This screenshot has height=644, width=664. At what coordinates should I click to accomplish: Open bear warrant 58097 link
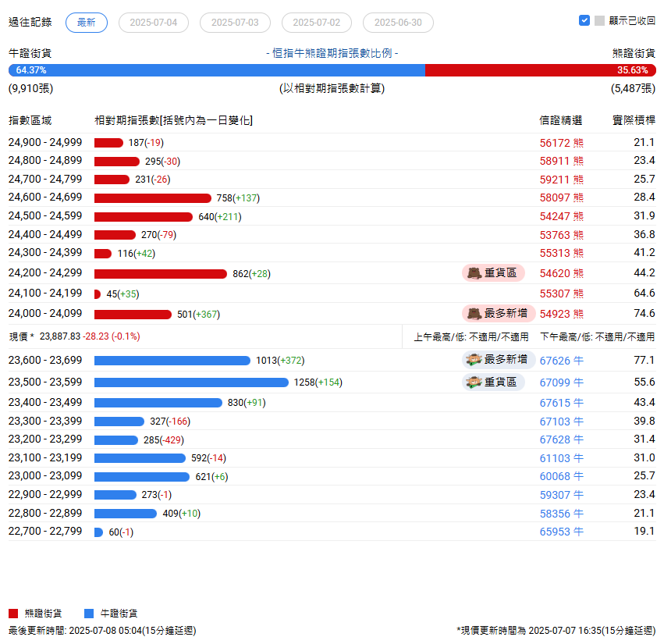[x=561, y=197]
